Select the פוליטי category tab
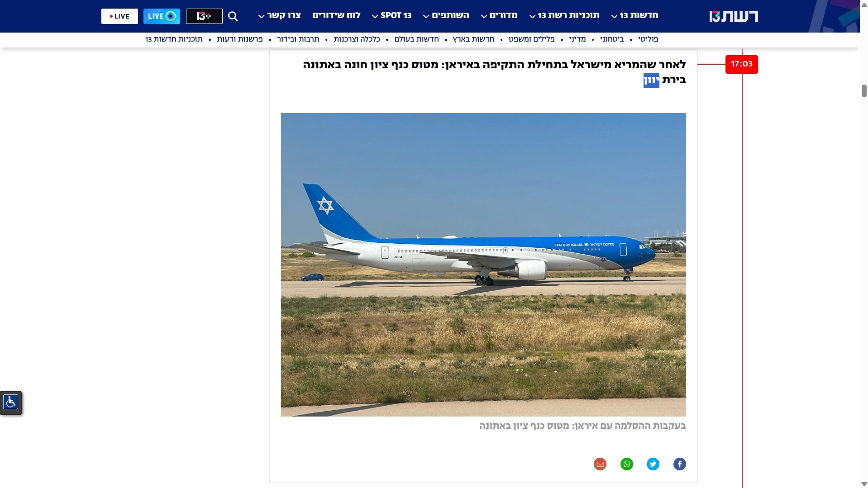The image size is (868, 488). [x=648, y=39]
